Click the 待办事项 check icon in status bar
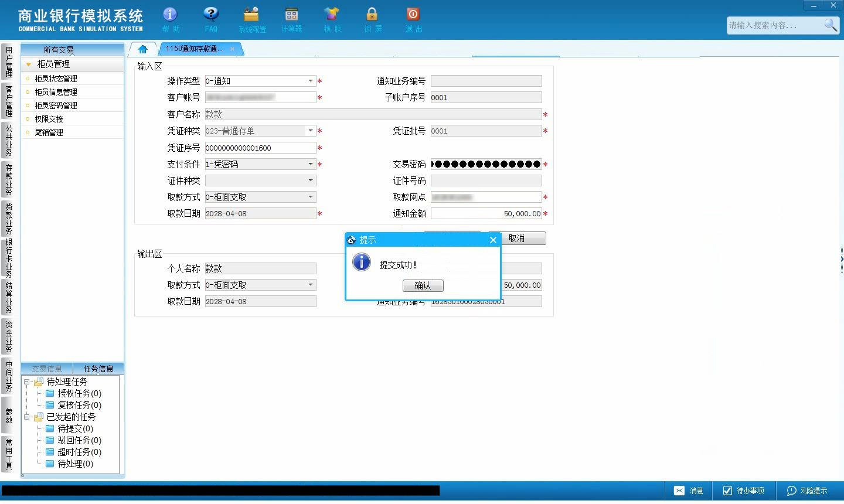The height and width of the screenshot is (504, 844). click(727, 491)
